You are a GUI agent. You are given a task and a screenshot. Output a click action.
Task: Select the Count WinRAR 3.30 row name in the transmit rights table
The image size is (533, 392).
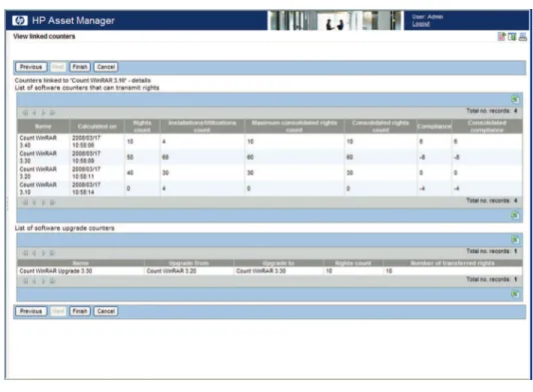[x=38, y=157]
